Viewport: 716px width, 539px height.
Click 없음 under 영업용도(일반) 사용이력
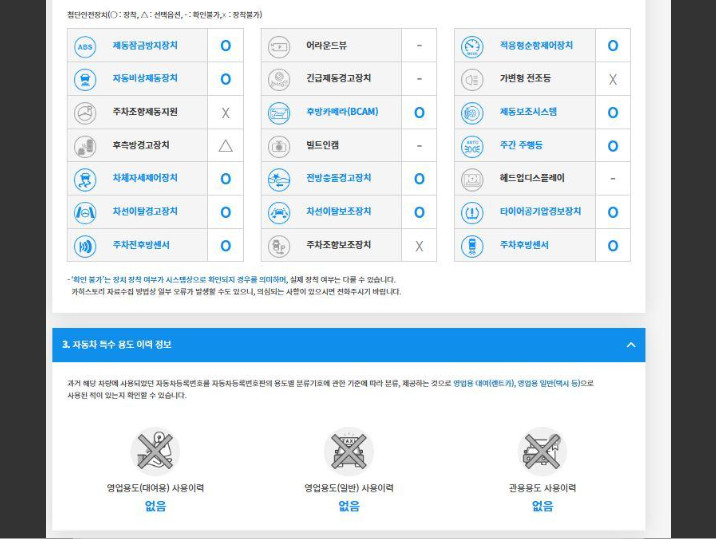pyautogui.click(x=348, y=506)
